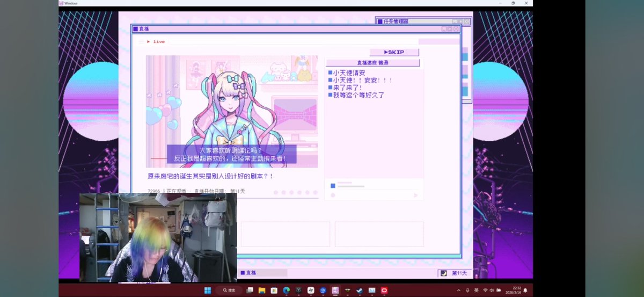Open the hamburger menu beside the live label

142,41
